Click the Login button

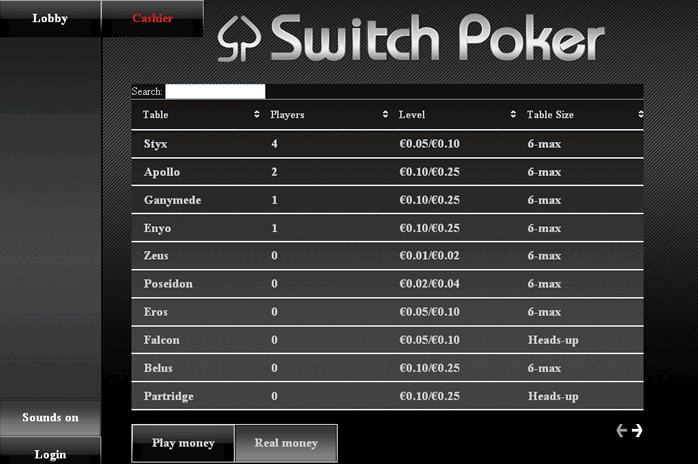tap(50, 451)
